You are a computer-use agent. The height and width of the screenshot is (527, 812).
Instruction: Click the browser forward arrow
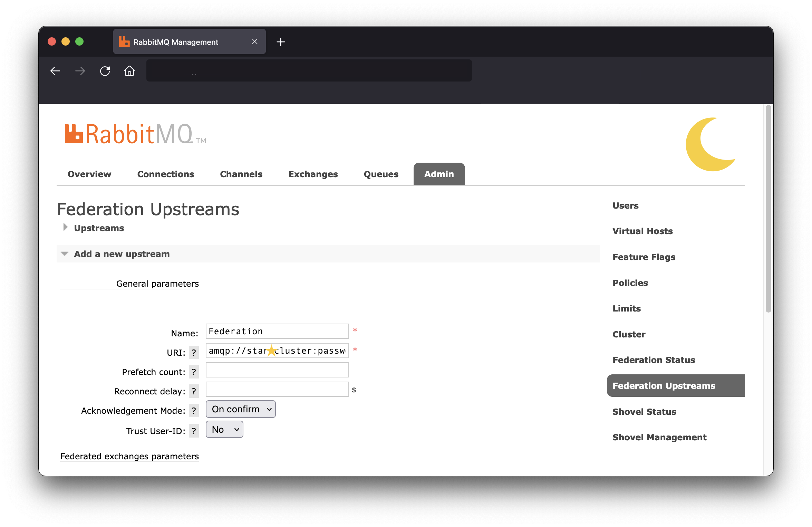point(80,71)
